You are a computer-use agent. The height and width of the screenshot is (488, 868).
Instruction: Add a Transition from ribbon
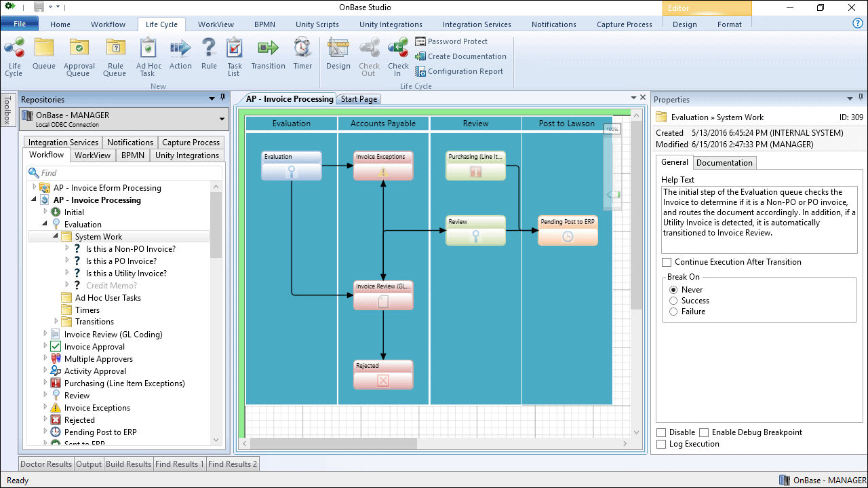pos(268,54)
